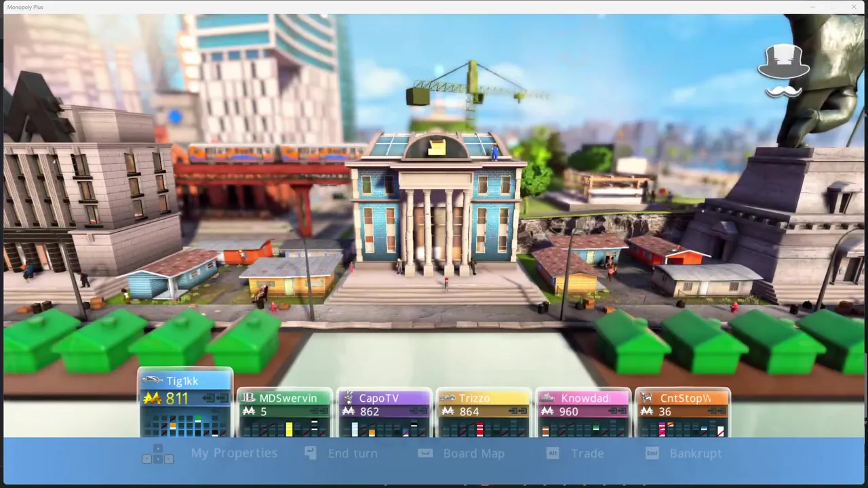Click the spacebar key icon beside Board Map
Screen dimensions: 868x488
click(x=425, y=453)
